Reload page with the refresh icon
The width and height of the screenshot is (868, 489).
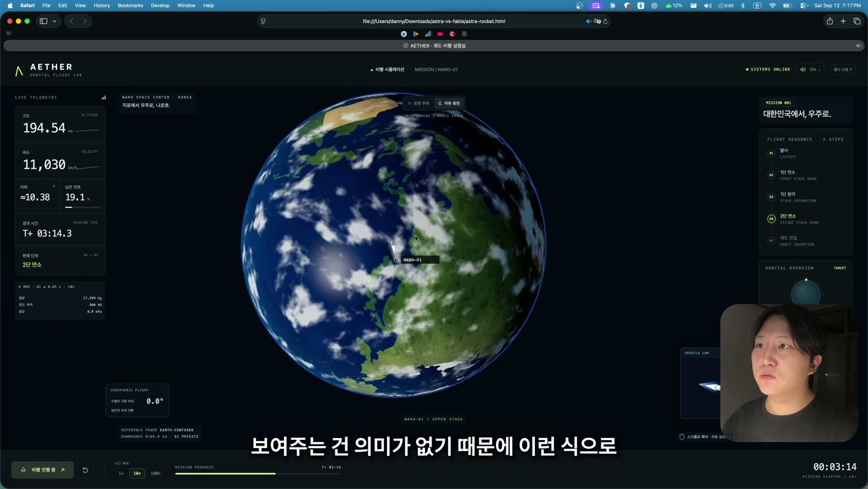click(x=605, y=21)
